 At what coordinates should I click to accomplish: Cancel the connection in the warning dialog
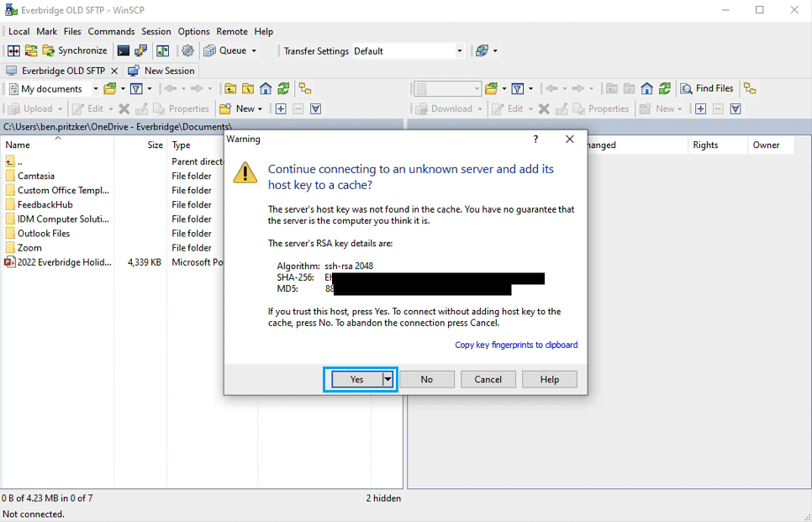pos(488,379)
